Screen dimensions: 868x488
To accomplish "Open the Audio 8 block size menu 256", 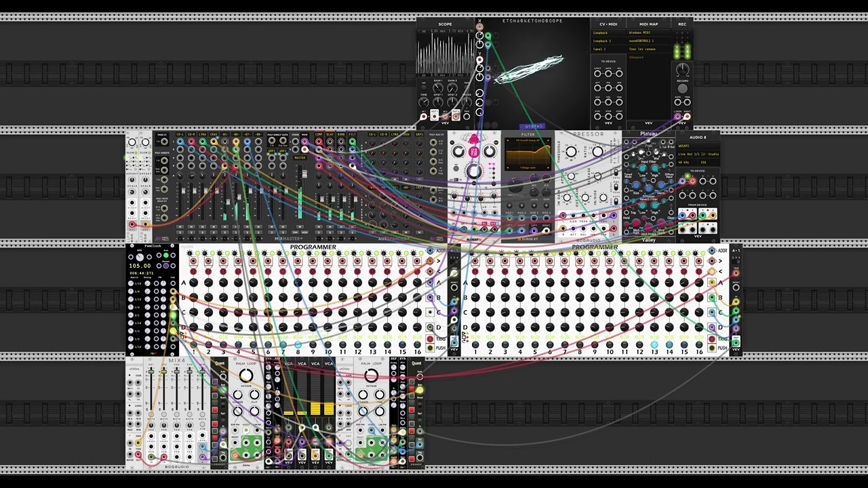I will coord(708,162).
